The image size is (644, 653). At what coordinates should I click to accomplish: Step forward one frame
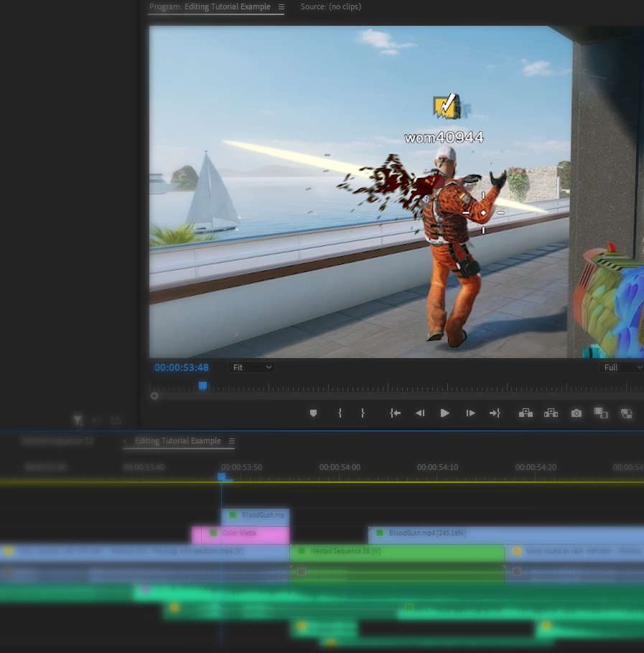pyautogui.click(x=470, y=413)
